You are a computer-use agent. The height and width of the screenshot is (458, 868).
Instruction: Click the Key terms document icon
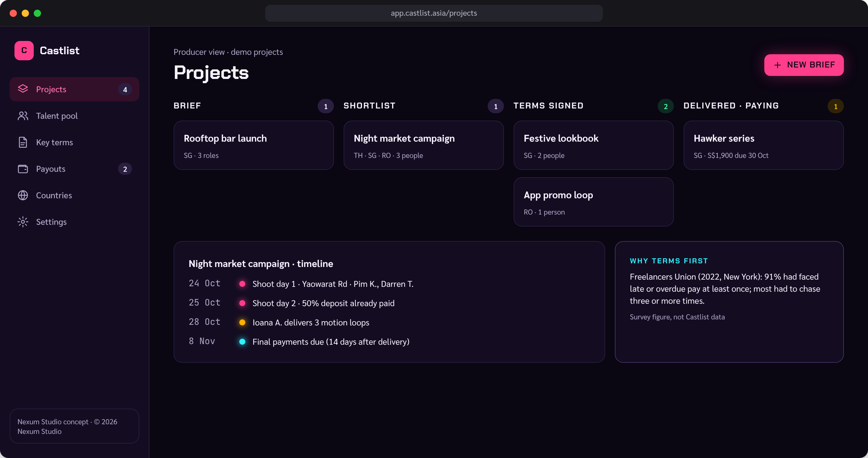point(23,142)
